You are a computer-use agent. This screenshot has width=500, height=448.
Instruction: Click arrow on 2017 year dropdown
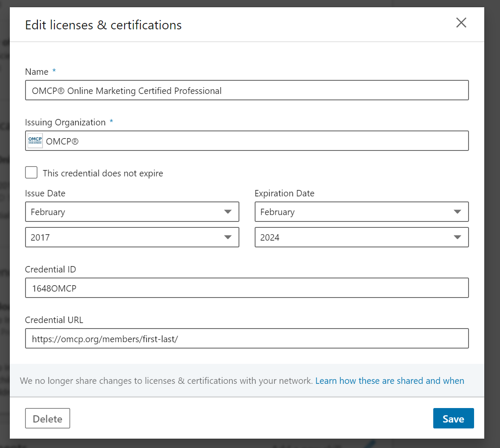point(228,237)
